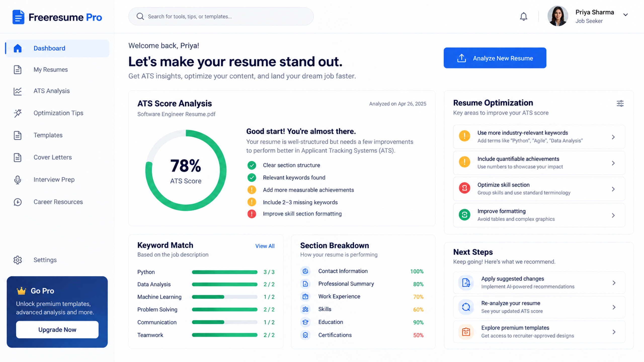Open Resume Optimization filter settings icon
The image size is (644, 362).
620,103
